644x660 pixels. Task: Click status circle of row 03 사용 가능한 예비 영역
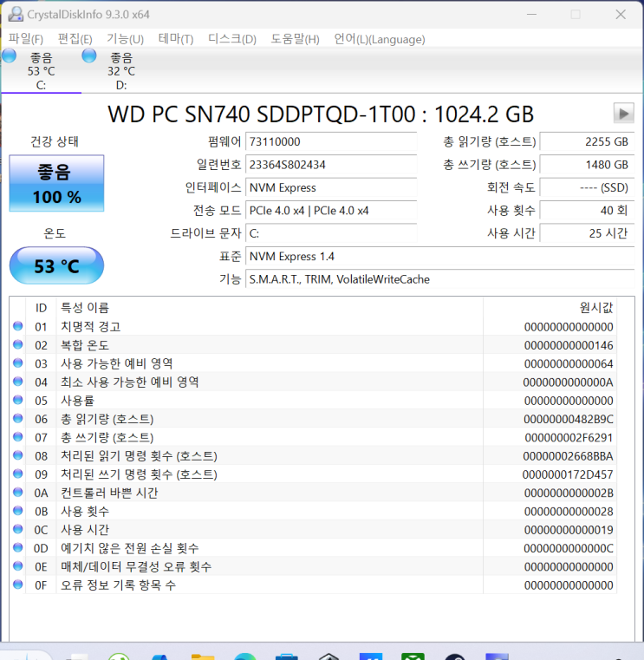pyautogui.click(x=17, y=363)
